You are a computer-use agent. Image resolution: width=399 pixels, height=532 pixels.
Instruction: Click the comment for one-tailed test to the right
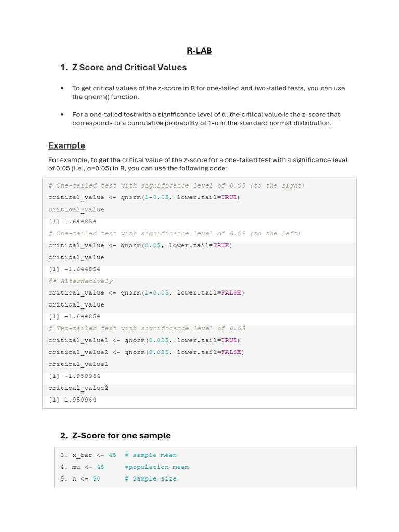pyautogui.click(x=177, y=185)
